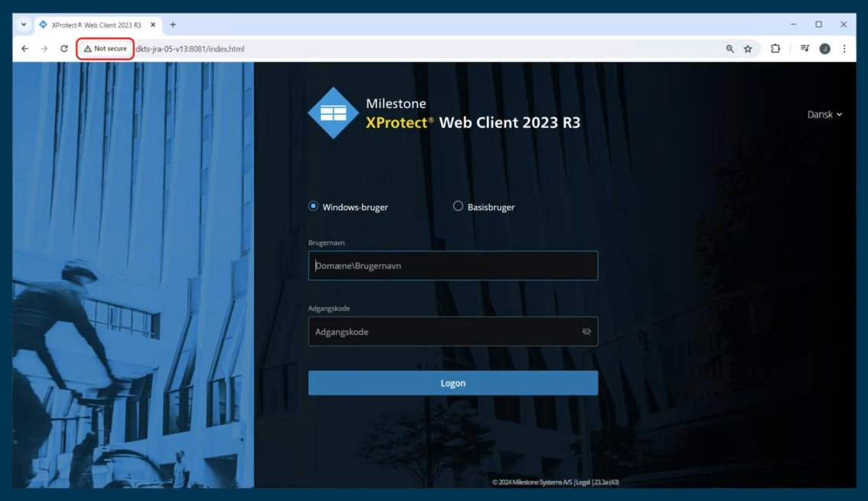Open the zoom magnifier icon in address bar

tap(730, 49)
